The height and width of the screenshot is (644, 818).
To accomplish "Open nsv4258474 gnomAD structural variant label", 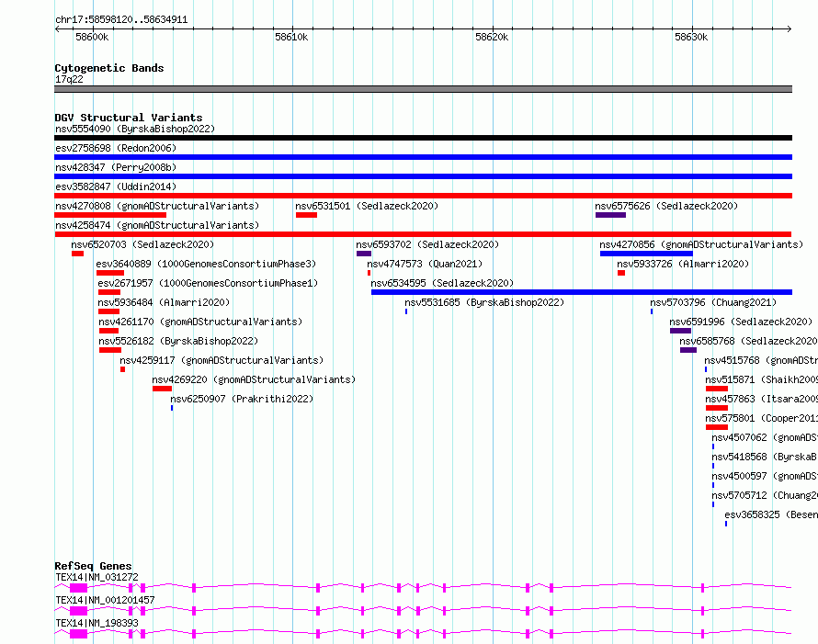I will click(x=157, y=225).
